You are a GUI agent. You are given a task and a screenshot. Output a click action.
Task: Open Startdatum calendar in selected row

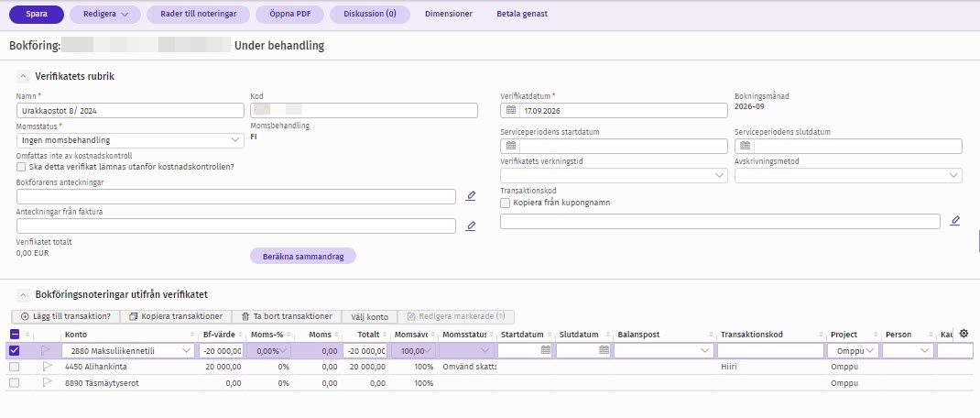546,350
